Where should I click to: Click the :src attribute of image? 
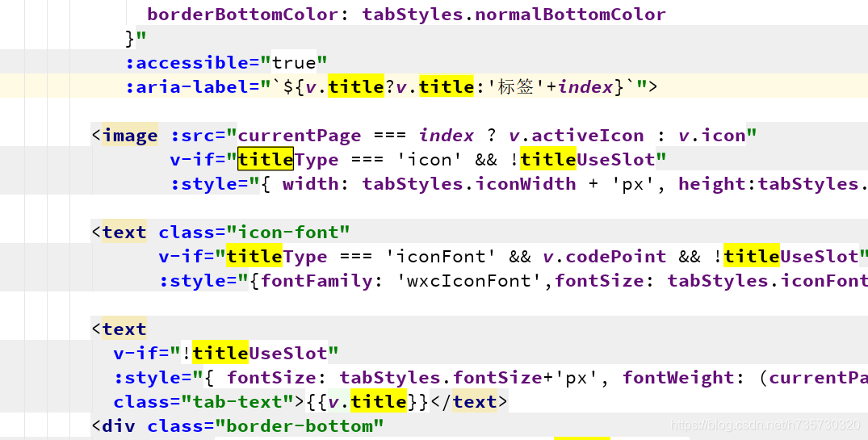pyautogui.click(x=192, y=136)
